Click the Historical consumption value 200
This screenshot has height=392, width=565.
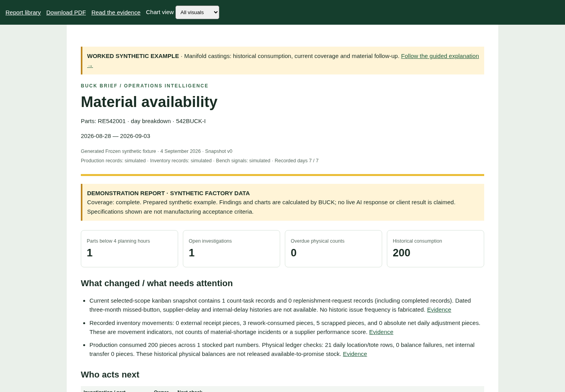coord(401,253)
